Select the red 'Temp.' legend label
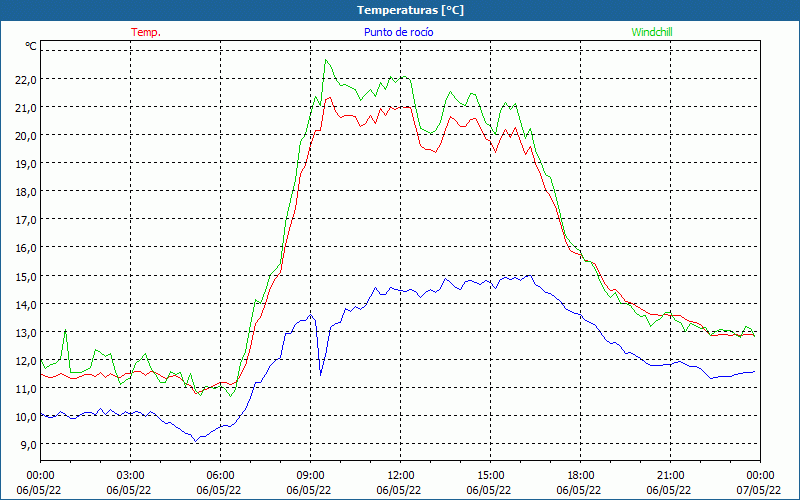800x500 pixels. pyautogui.click(x=146, y=32)
